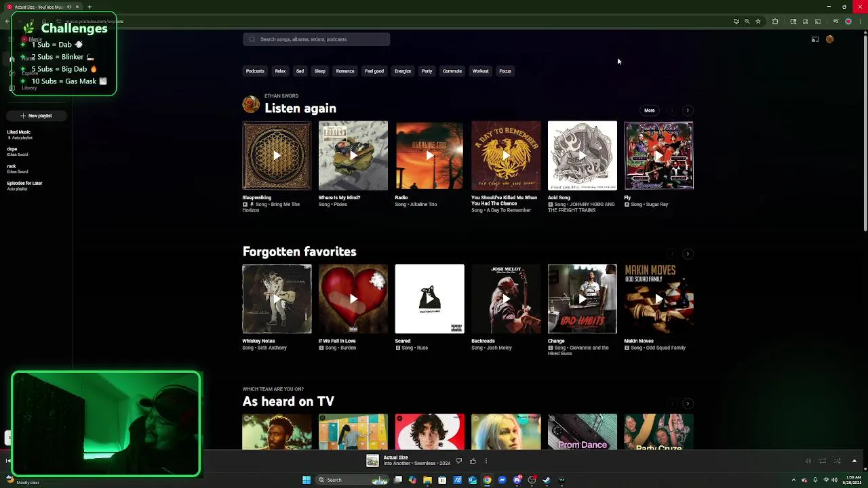Image resolution: width=868 pixels, height=488 pixels.
Task: Open the YouTube Music account avatar
Action: [x=829, y=39]
